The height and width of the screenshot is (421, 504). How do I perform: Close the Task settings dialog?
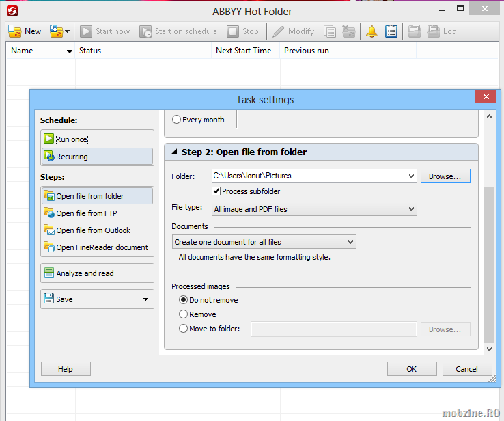(486, 96)
